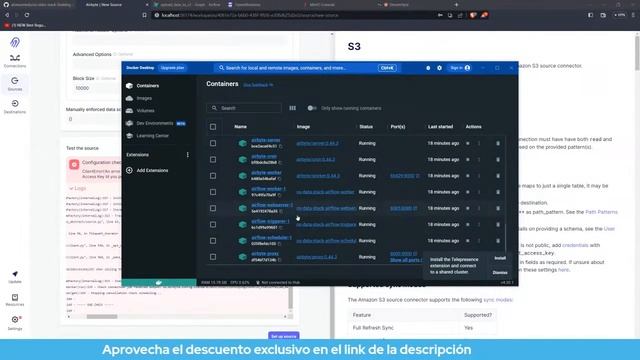Open more actions for airflow-worker-1 row
640x360 pixels.
pos(479,192)
